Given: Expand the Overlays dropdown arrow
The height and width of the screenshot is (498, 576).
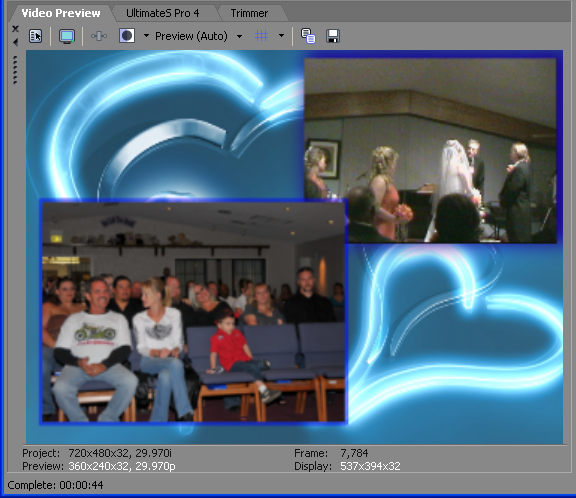Looking at the screenshot, I should point(281,36).
